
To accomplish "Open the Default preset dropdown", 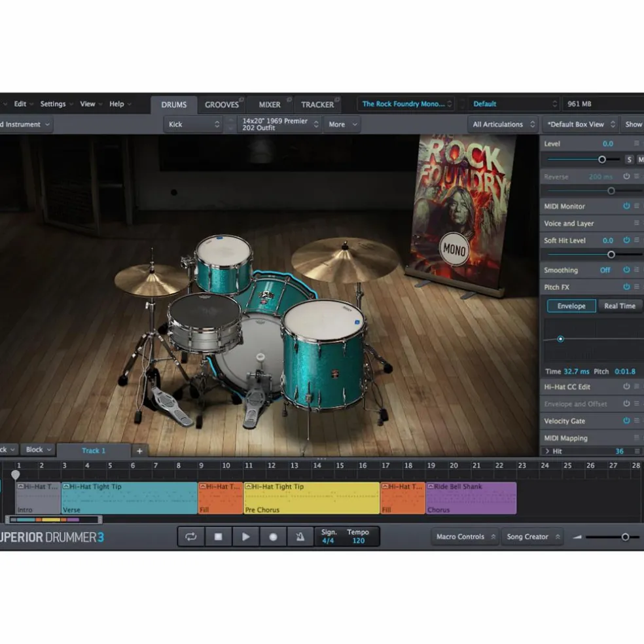I will click(x=514, y=104).
